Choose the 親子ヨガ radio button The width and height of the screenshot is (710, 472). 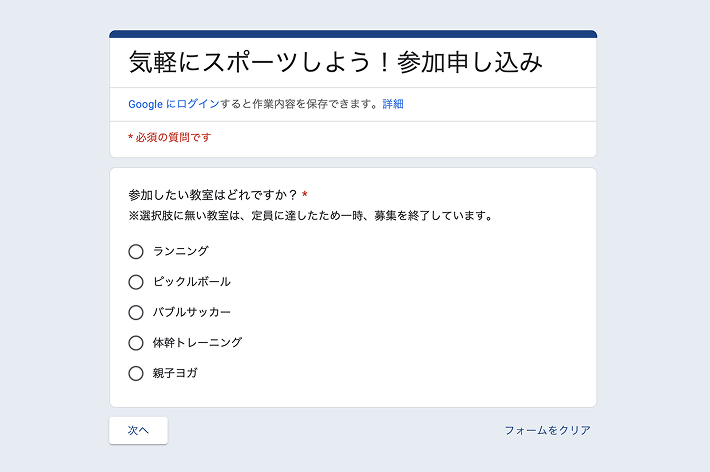pos(136,373)
